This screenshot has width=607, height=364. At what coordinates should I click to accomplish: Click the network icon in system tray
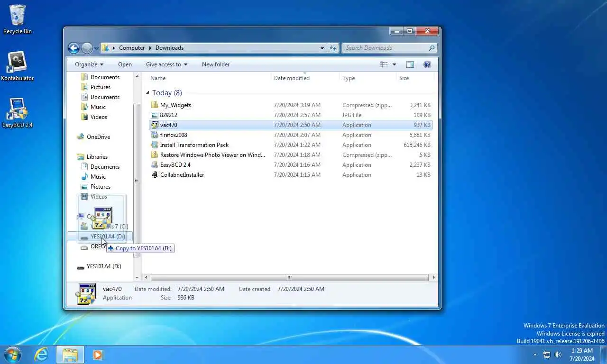point(547,355)
